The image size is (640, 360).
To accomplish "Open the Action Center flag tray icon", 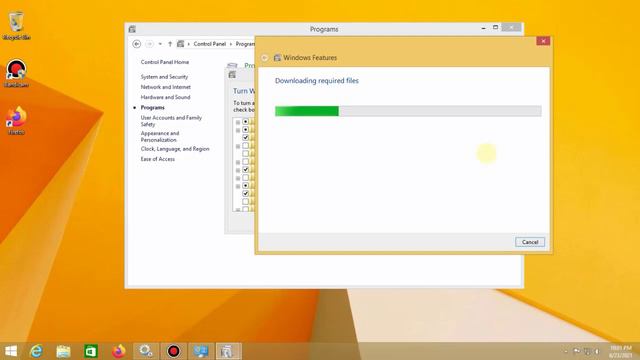I will pos(576,351).
